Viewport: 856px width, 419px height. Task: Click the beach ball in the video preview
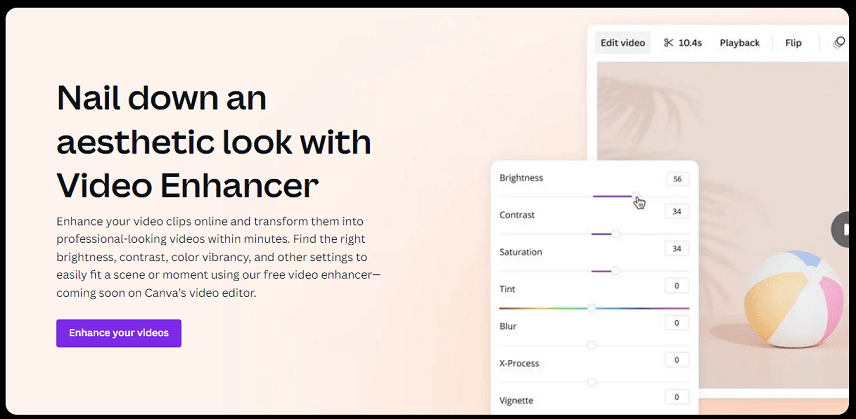pyautogui.click(x=795, y=300)
